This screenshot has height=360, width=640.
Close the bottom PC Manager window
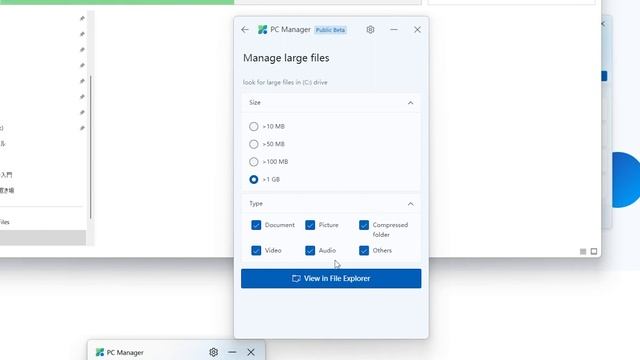(x=251, y=352)
